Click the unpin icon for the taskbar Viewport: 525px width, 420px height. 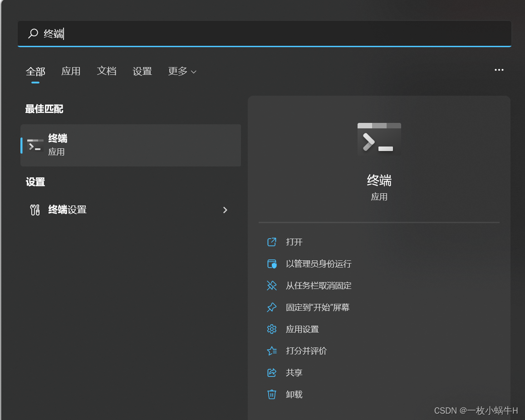[x=271, y=285]
